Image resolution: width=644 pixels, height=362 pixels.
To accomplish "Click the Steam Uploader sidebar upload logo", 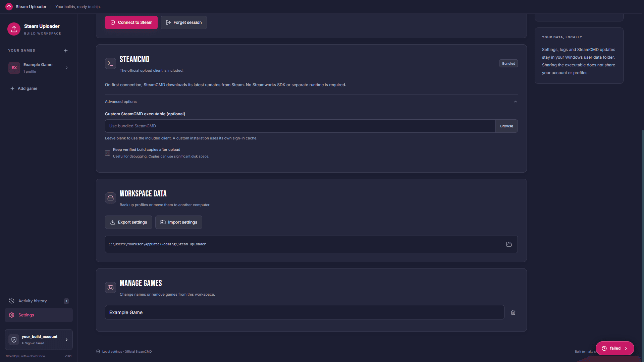I will (14, 29).
